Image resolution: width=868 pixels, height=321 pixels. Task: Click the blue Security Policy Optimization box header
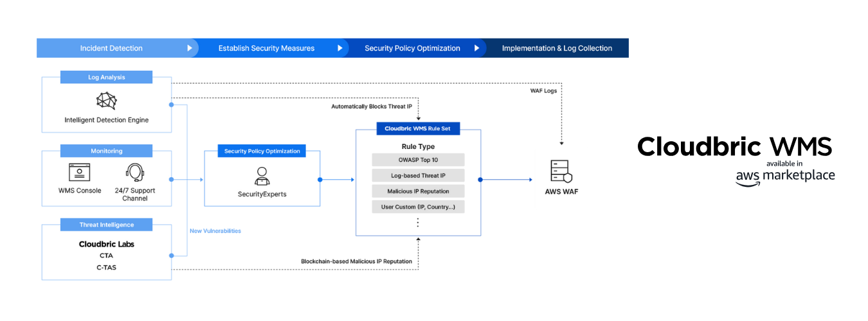tap(262, 152)
